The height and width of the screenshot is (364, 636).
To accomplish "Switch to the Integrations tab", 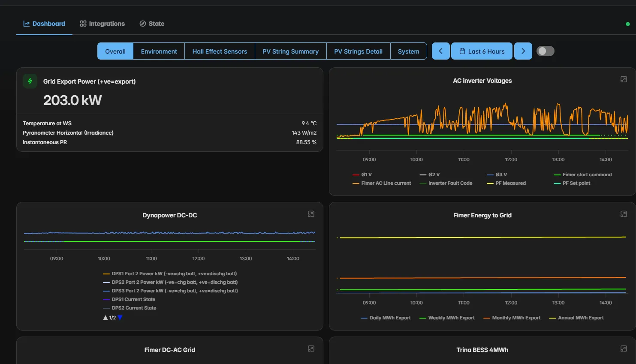I will click(x=102, y=24).
